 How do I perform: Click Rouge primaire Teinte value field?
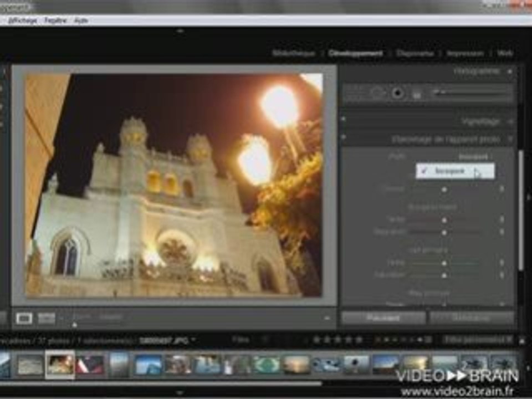pyautogui.click(x=502, y=220)
